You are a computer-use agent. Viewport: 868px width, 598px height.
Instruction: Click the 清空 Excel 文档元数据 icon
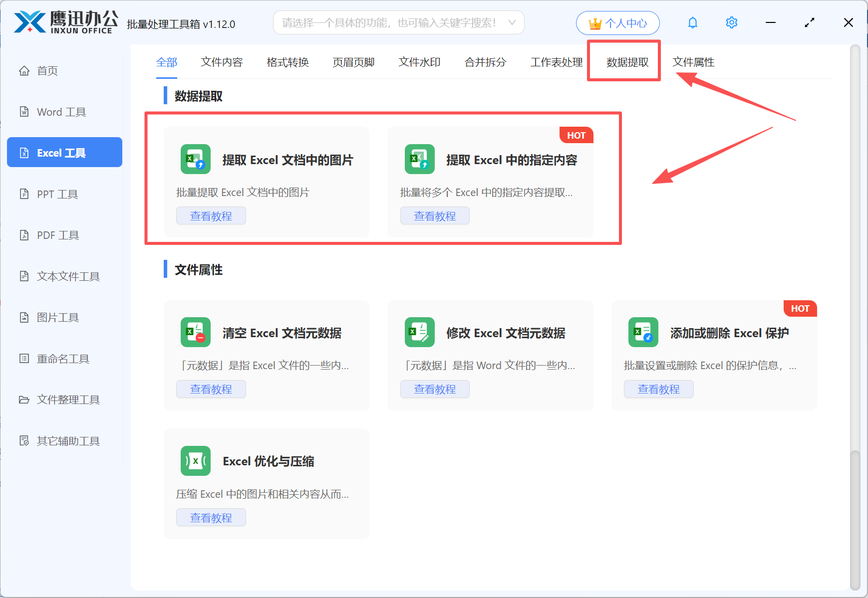195,333
